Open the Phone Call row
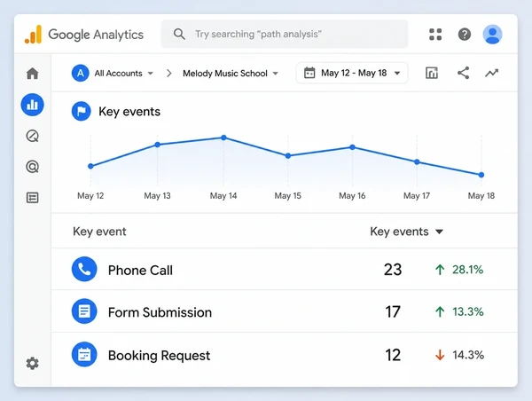The height and width of the screenshot is (401, 532). [285, 270]
